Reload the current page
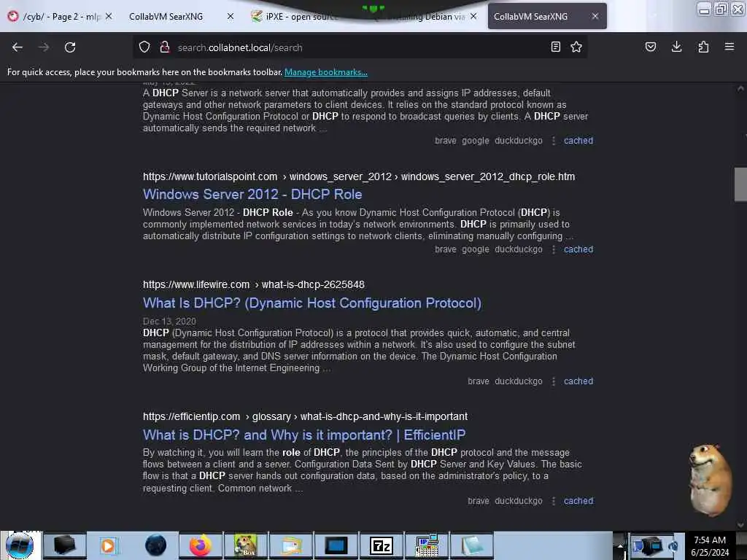The width and height of the screenshot is (747, 560). (x=70, y=47)
